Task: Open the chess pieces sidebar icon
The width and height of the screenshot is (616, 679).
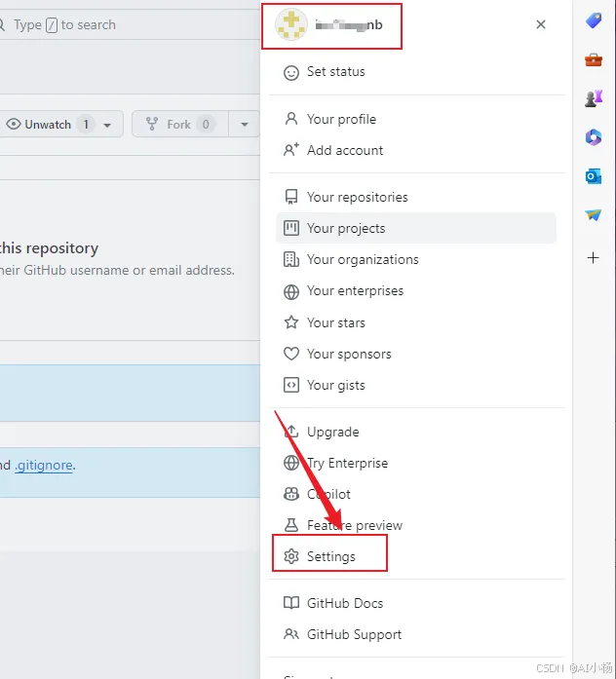Action: tap(594, 98)
